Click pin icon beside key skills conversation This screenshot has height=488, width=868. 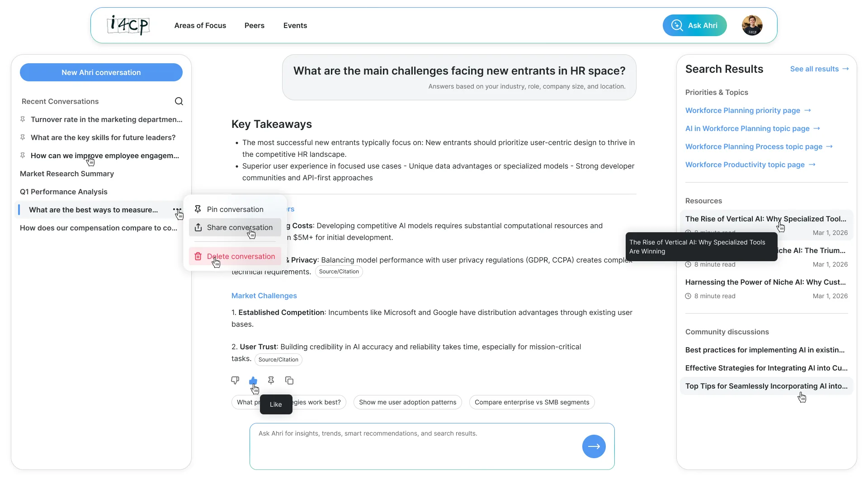[23, 137]
